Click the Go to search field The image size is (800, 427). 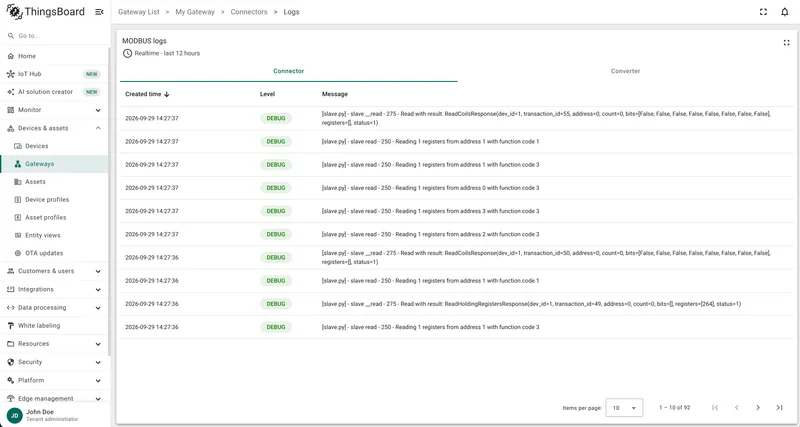54,36
